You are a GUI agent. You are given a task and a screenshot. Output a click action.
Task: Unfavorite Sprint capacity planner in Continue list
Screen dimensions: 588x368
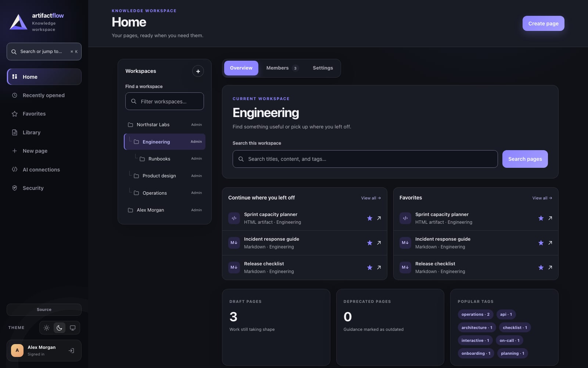tap(370, 218)
